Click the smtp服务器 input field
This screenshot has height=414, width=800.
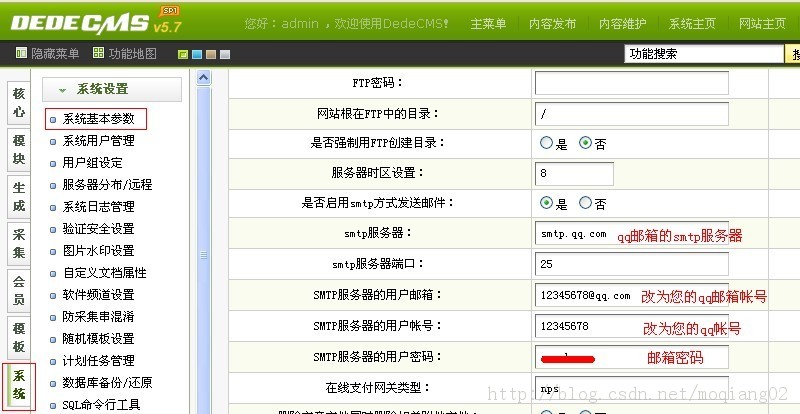tap(632, 233)
